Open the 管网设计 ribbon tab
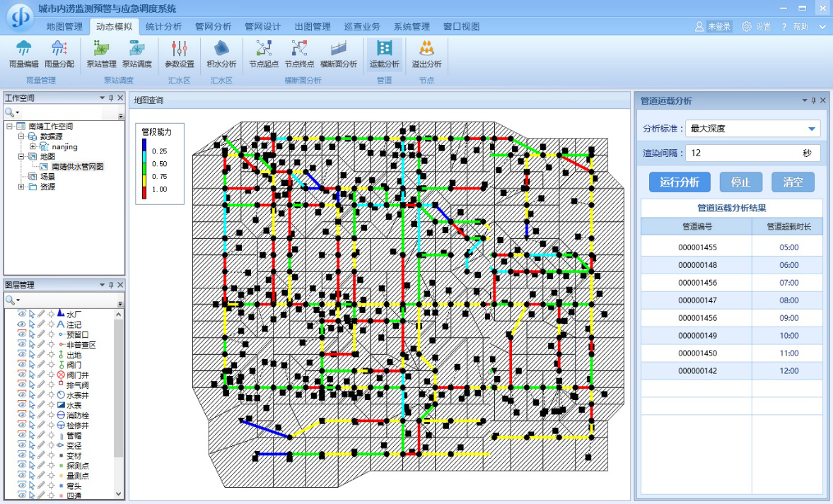833x504 pixels. tap(262, 27)
